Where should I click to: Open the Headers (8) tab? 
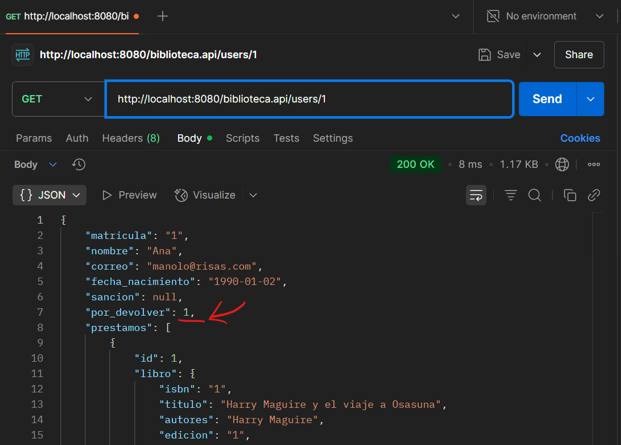point(131,138)
